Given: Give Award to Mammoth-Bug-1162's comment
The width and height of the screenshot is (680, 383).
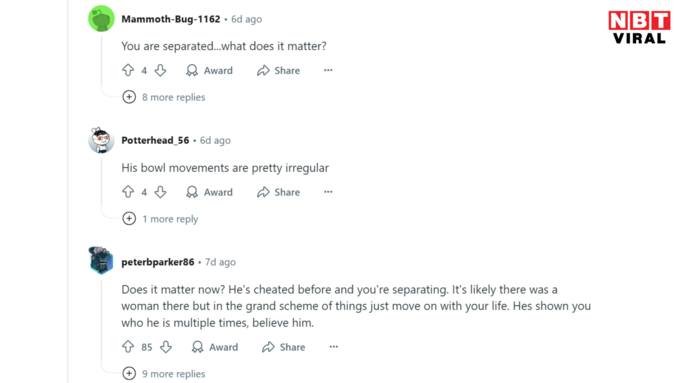Looking at the screenshot, I should point(209,70).
